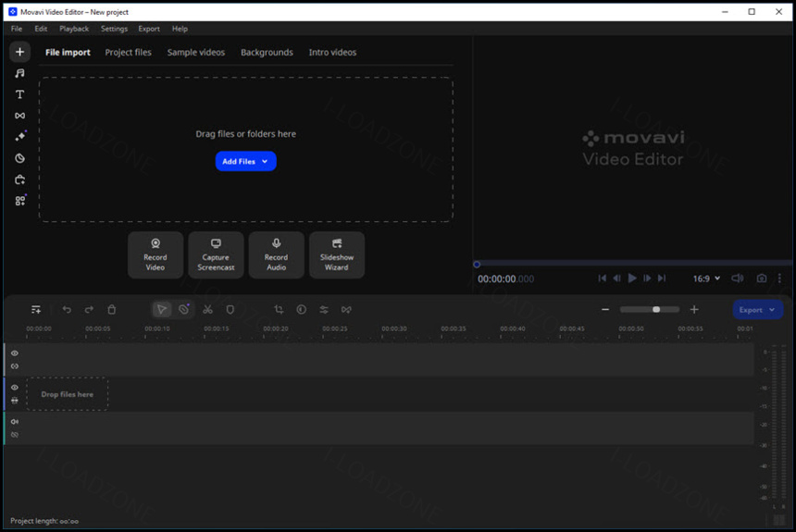Jump to the next clip in the preview

[662, 278]
